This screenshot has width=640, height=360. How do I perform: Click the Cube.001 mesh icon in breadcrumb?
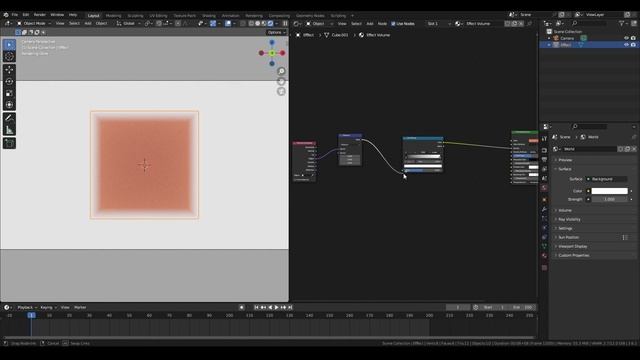tap(327, 35)
